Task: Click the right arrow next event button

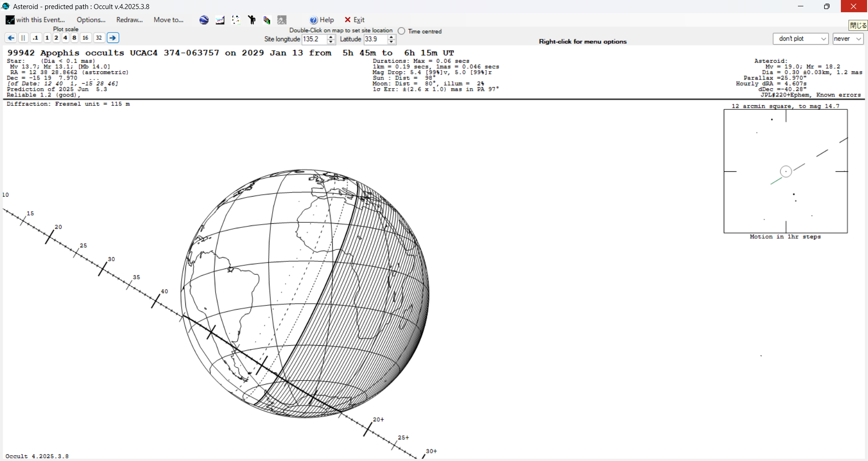Action: point(113,38)
